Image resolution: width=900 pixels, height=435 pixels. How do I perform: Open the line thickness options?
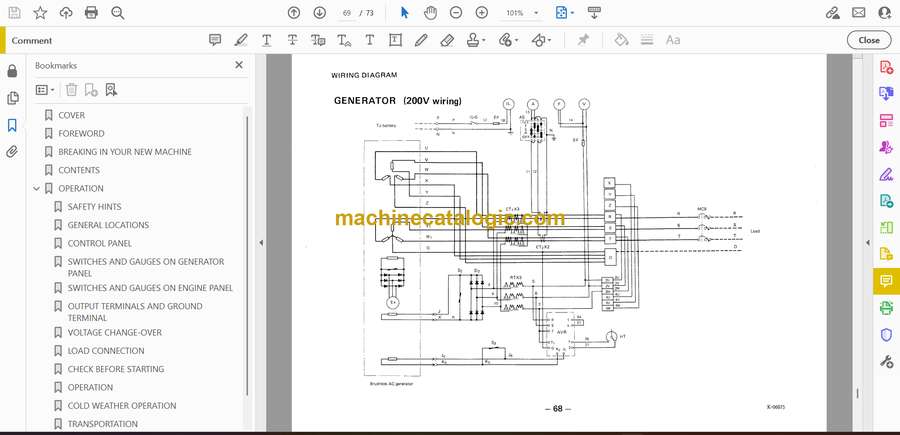pyautogui.click(x=647, y=40)
